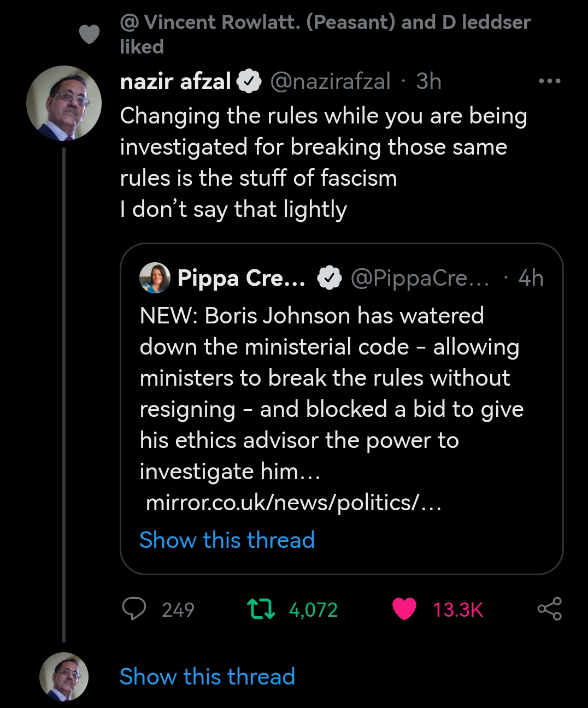The width and height of the screenshot is (588, 708).
Task: Click Show this thread inside quoted tweet
Action: [x=227, y=540]
